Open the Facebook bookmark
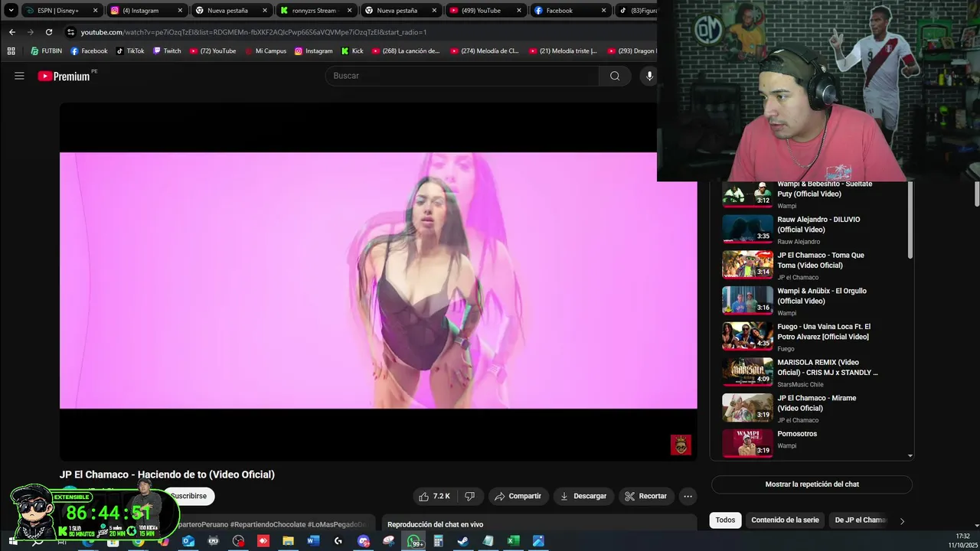The width and height of the screenshot is (980, 551). [x=89, y=51]
